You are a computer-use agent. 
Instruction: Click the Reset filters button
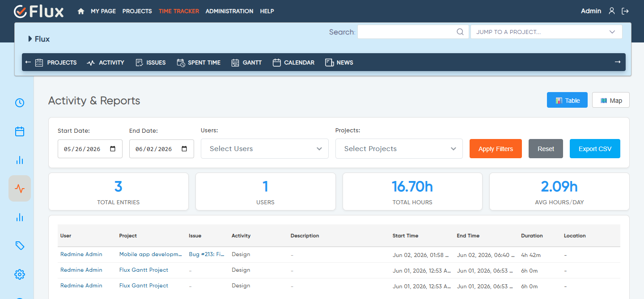pyautogui.click(x=546, y=149)
